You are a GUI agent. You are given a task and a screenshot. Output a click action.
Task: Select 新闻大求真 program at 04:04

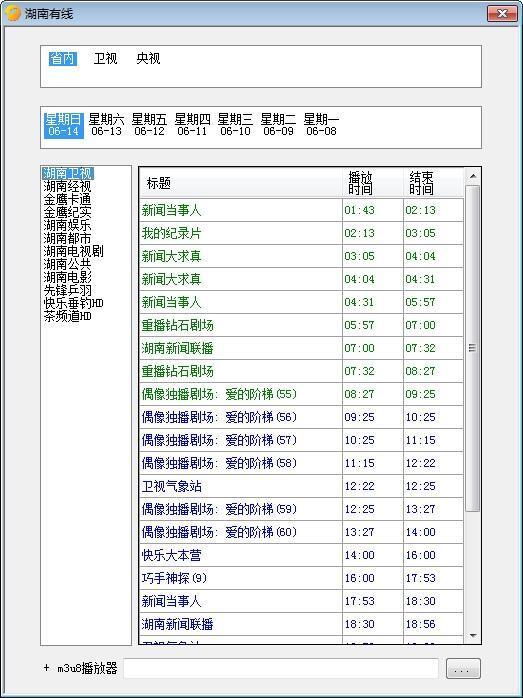tap(301, 279)
